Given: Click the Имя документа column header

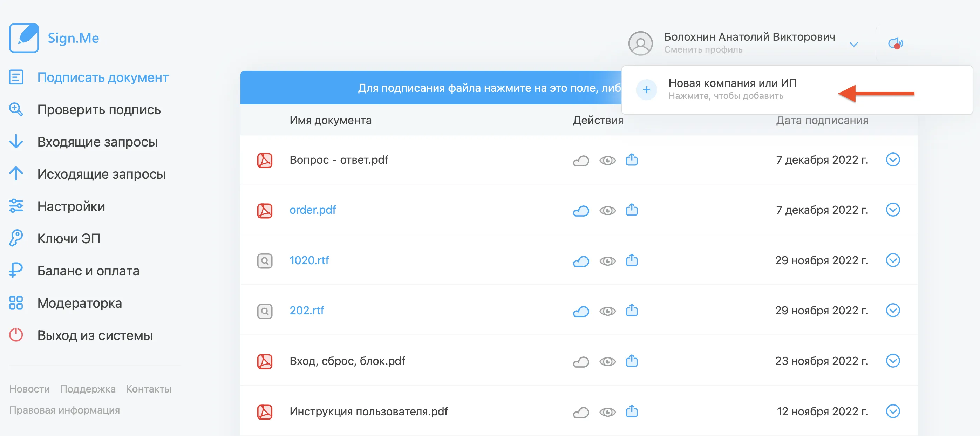Looking at the screenshot, I should (330, 120).
